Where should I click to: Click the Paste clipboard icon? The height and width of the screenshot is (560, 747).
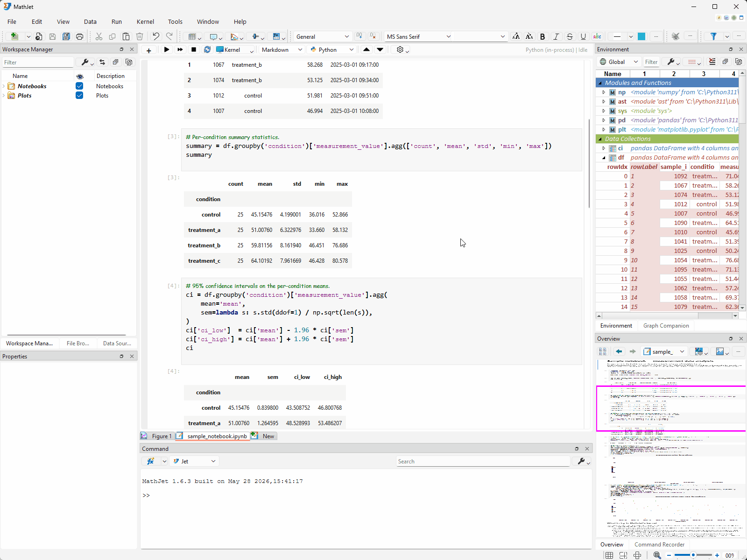[126, 36]
